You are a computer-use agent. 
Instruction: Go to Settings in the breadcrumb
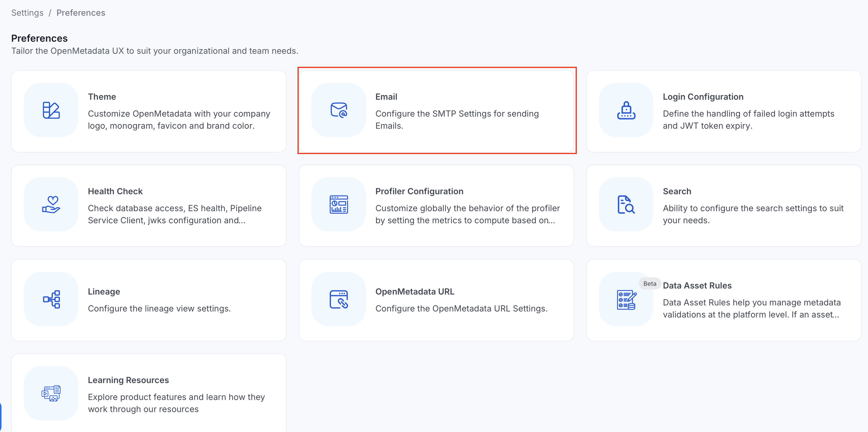click(x=27, y=13)
